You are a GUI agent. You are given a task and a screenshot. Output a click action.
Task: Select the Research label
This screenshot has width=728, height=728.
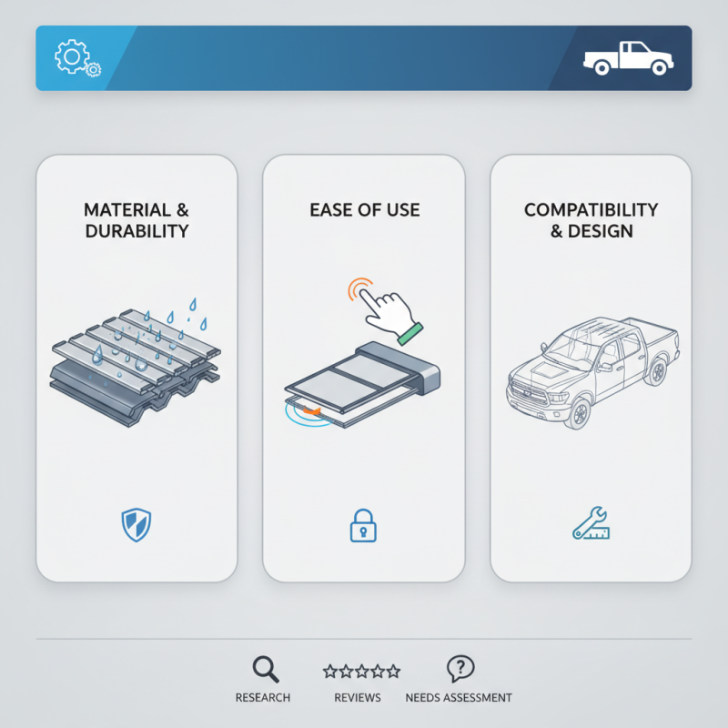[263, 697]
